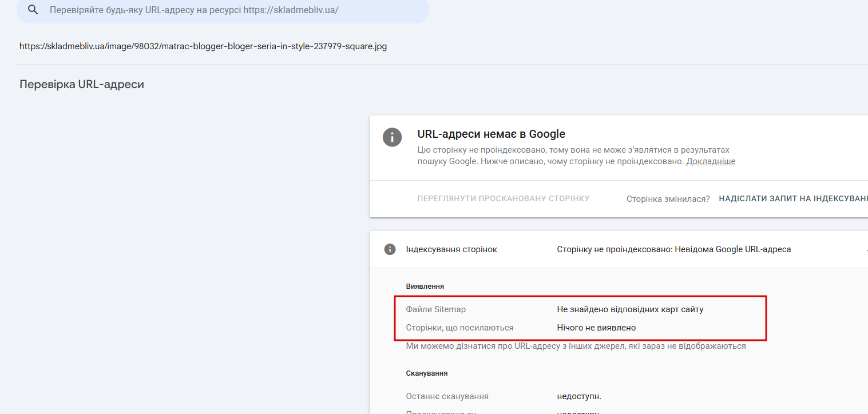Click the 'Сканування' section heading

[x=427, y=373]
